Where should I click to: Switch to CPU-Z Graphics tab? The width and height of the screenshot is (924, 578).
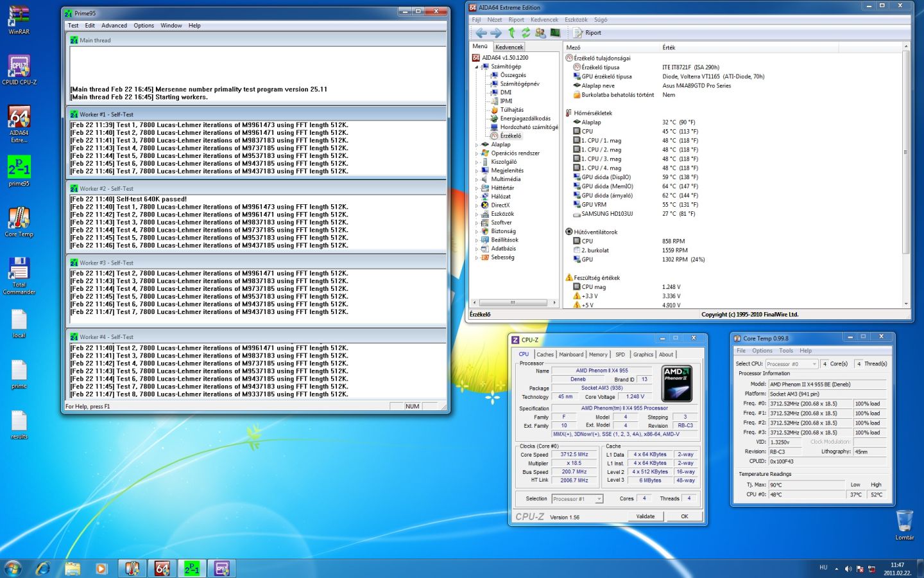tap(643, 355)
